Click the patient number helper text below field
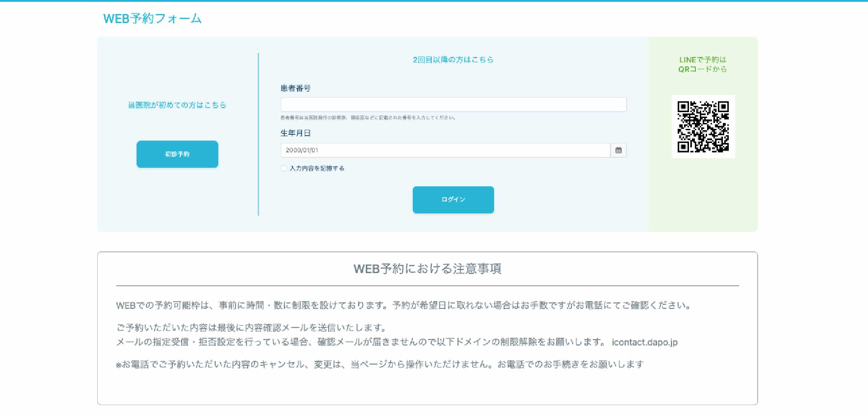The width and height of the screenshot is (868, 416). click(368, 118)
